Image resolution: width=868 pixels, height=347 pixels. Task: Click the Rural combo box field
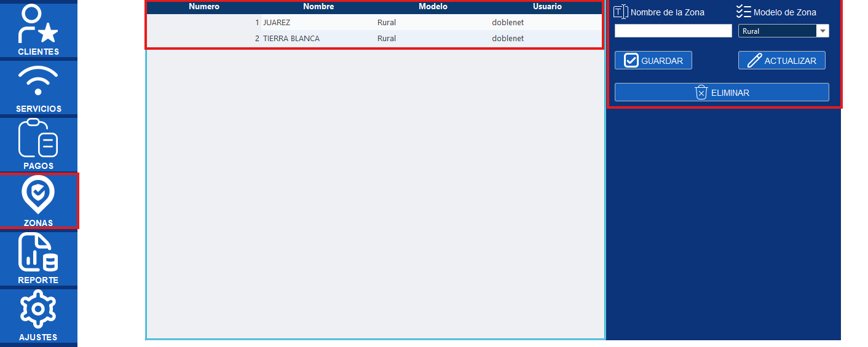(x=776, y=31)
